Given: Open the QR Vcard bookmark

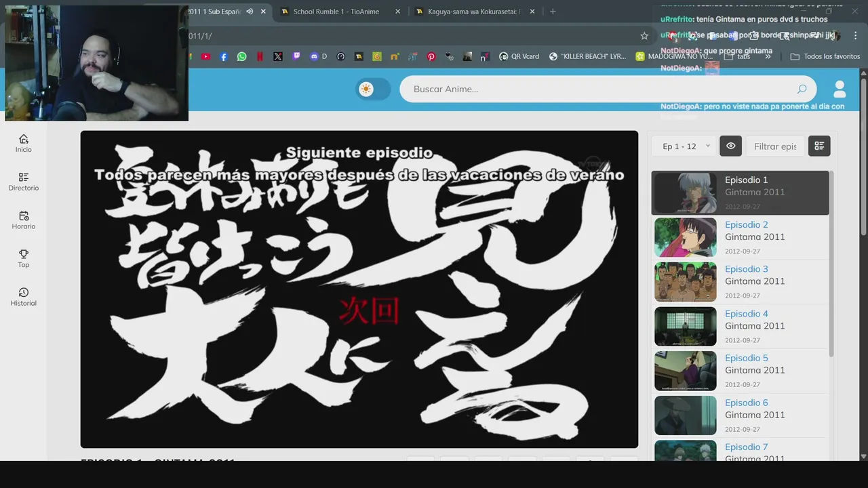Looking at the screenshot, I should [519, 56].
